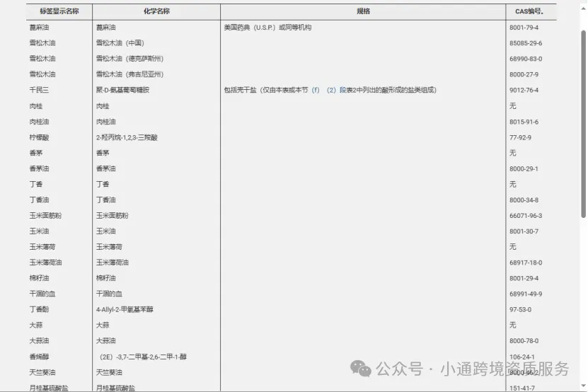Click the 无 CAS cell in the 香茅 row

512,153
